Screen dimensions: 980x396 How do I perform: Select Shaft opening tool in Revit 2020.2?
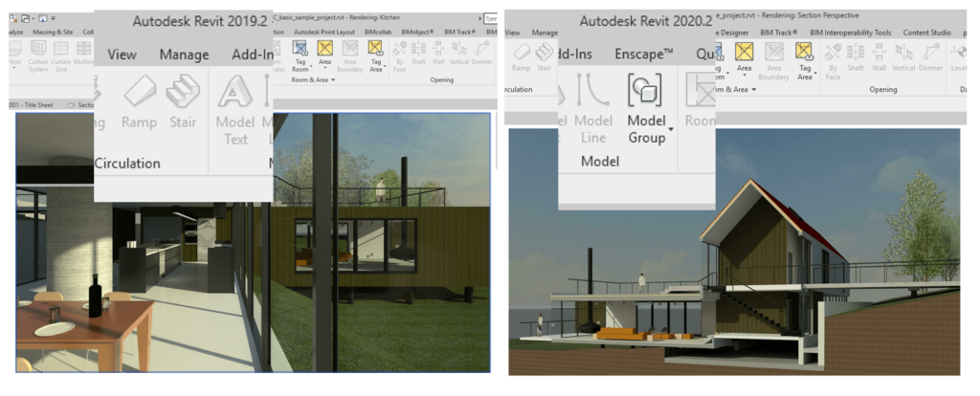click(855, 56)
